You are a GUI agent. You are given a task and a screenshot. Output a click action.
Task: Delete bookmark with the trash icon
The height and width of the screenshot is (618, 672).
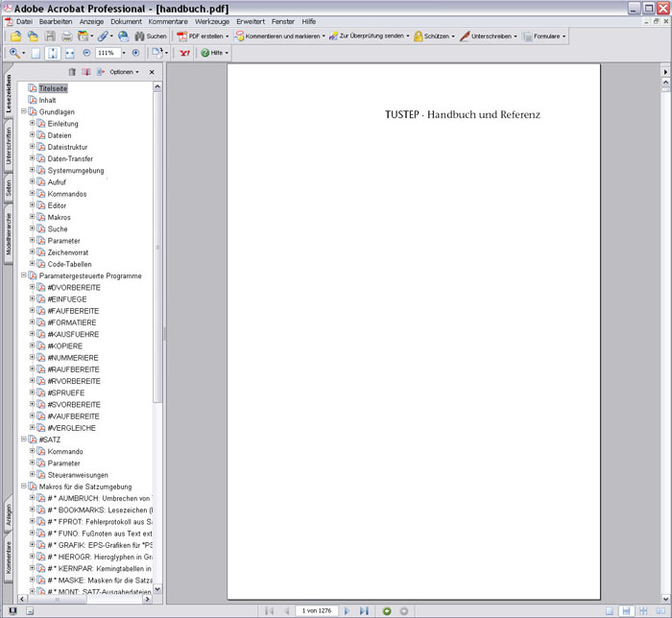coord(72,72)
